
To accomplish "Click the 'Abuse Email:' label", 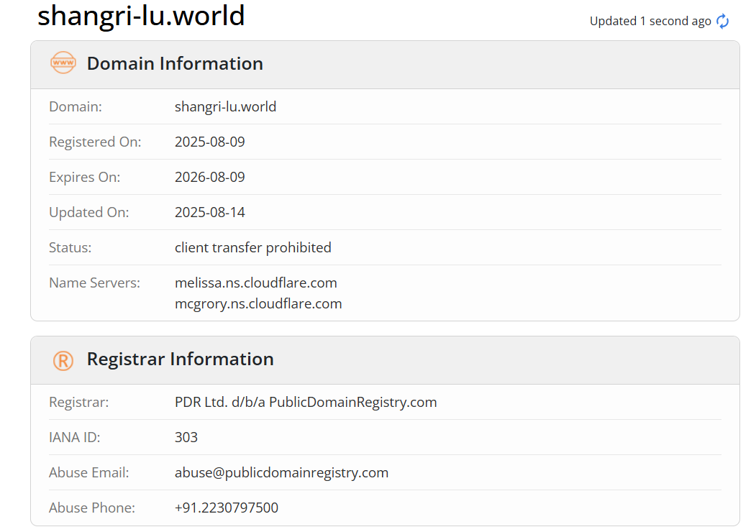I will pos(88,472).
